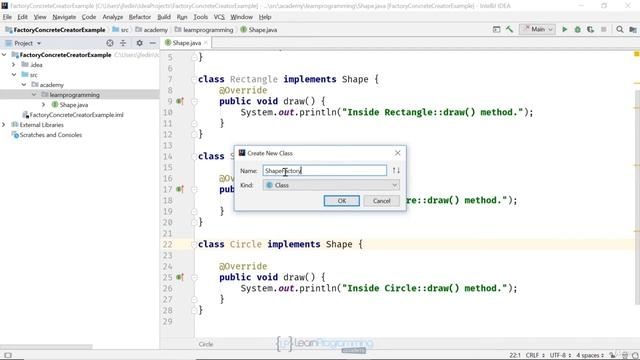
Task: Click the 4 spaces indent setting
Action: point(590,355)
